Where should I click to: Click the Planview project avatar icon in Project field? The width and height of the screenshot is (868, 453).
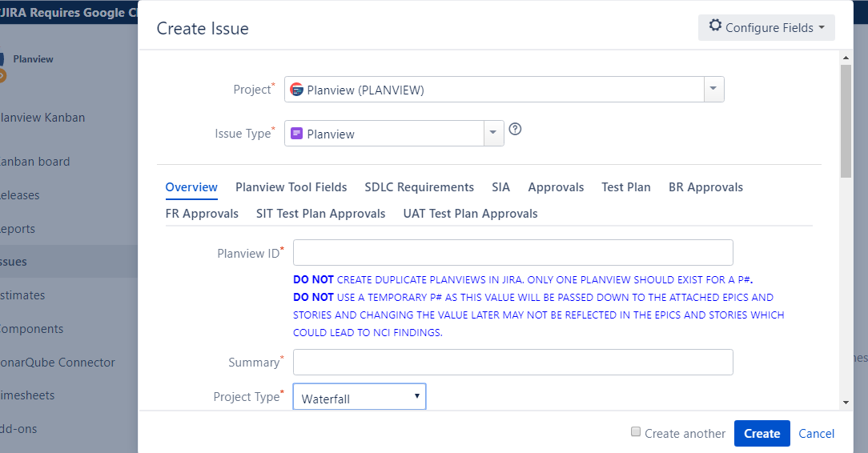coord(297,89)
